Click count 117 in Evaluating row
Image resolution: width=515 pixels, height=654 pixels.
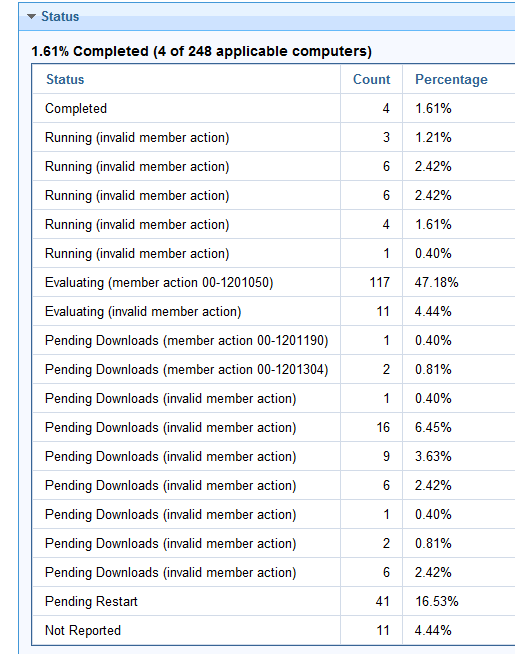379,282
